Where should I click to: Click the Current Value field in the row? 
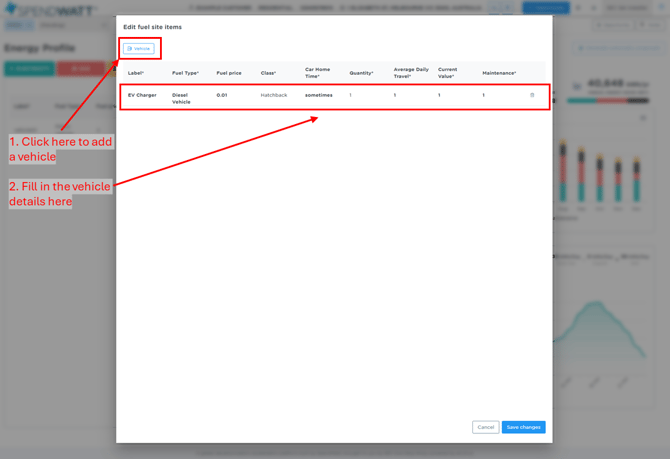pos(439,95)
